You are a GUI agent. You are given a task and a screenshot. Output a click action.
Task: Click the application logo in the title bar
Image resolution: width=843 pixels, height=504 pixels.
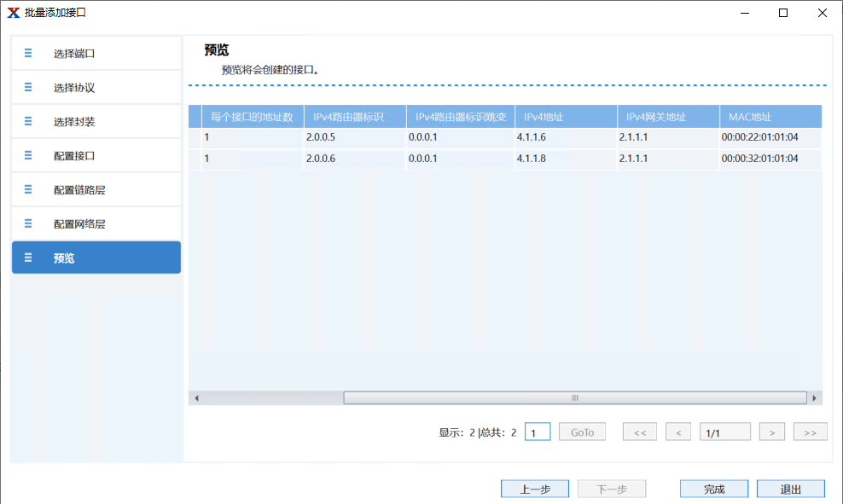click(x=12, y=13)
